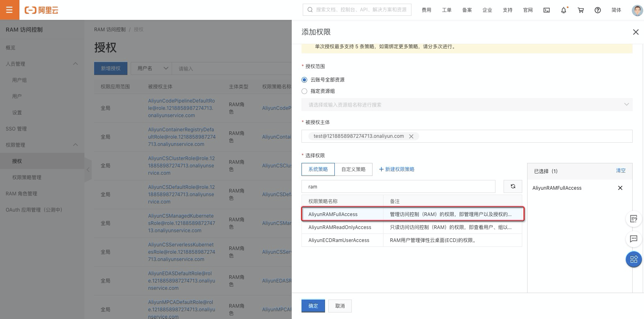Open chat support floating icon
The width and height of the screenshot is (644, 319).
tap(633, 239)
